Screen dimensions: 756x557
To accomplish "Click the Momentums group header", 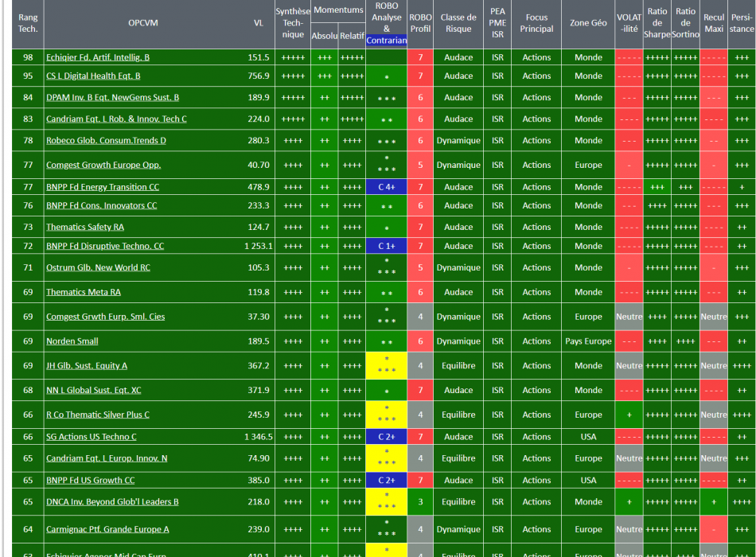I will click(x=338, y=10).
